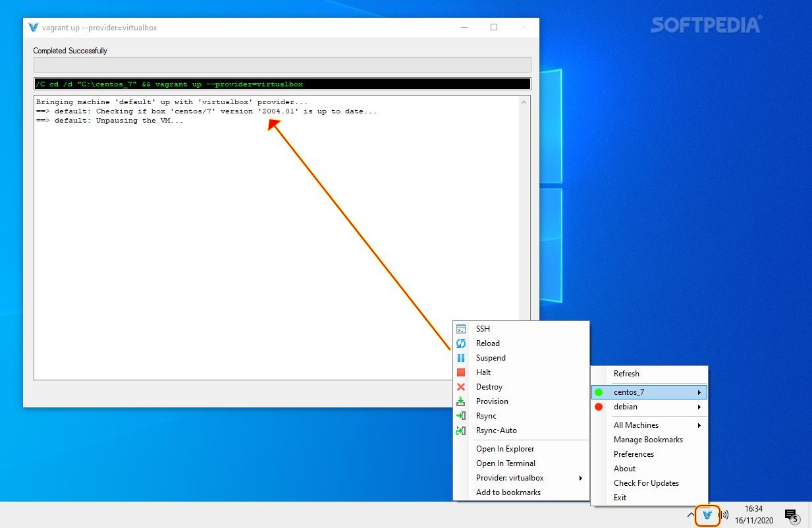Select Rsync menu entry

pyautogui.click(x=521, y=416)
